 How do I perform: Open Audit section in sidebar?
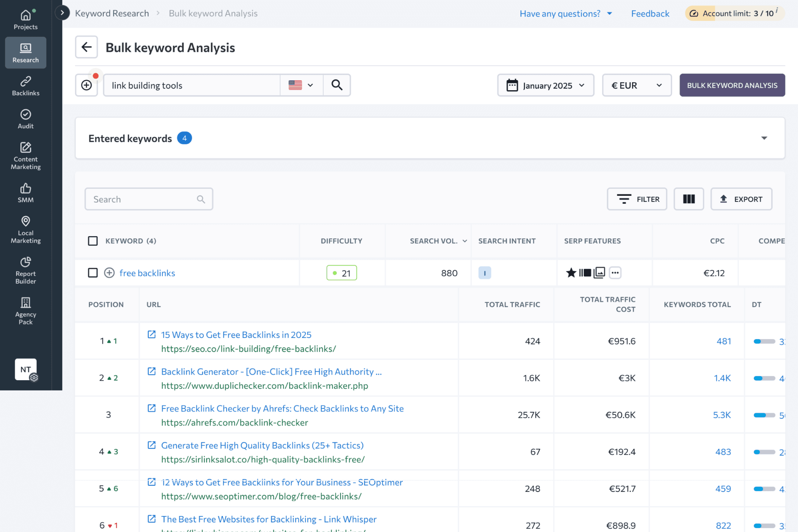point(26,119)
